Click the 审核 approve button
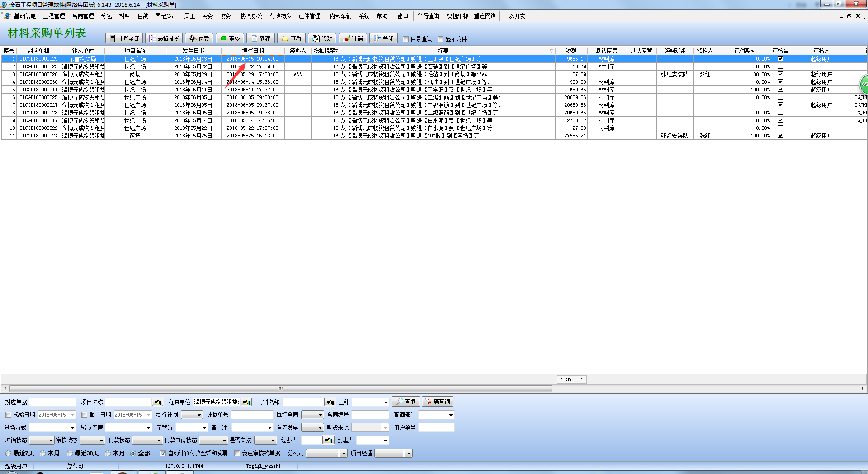 [x=230, y=38]
